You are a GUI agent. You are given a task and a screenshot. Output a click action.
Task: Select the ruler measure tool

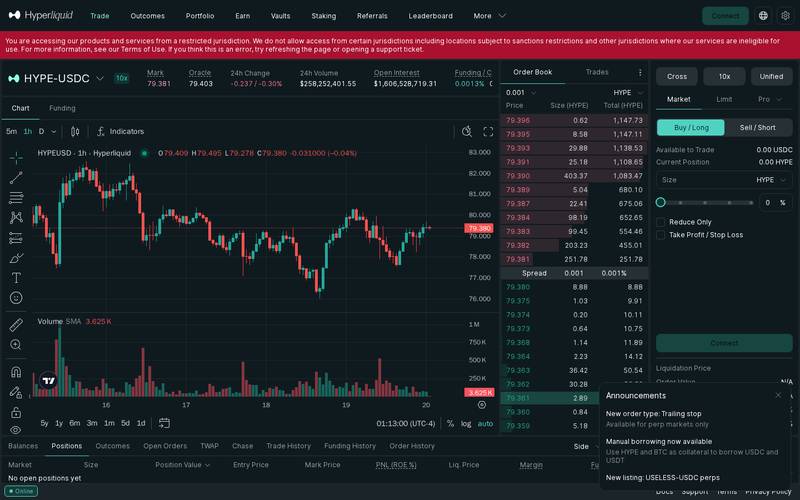click(16, 325)
